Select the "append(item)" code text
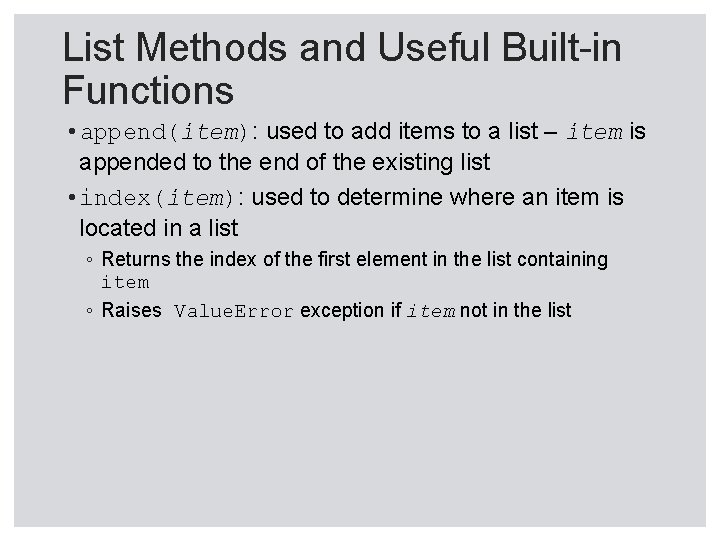Image resolution: width=720 pixels, height=540 pixels. [164, 132]
